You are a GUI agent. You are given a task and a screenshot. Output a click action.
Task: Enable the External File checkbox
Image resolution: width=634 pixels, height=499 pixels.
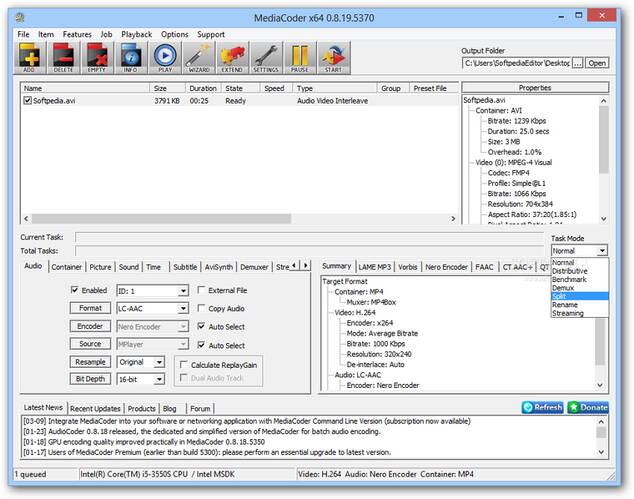tap(201, 290)
